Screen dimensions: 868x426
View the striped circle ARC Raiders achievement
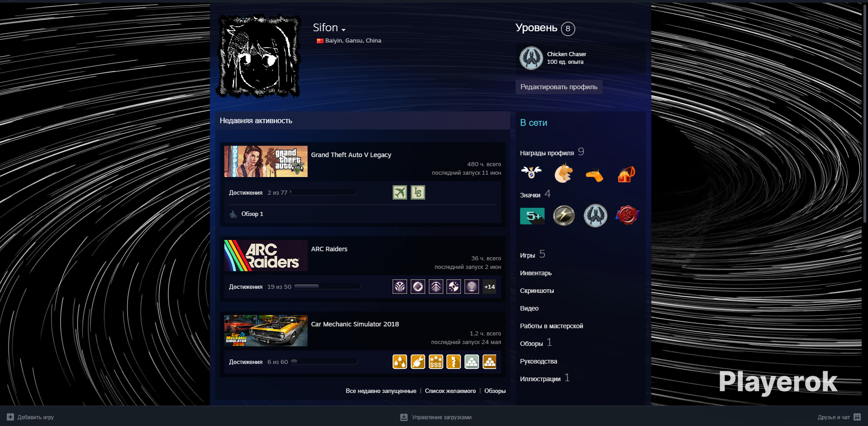418,287
